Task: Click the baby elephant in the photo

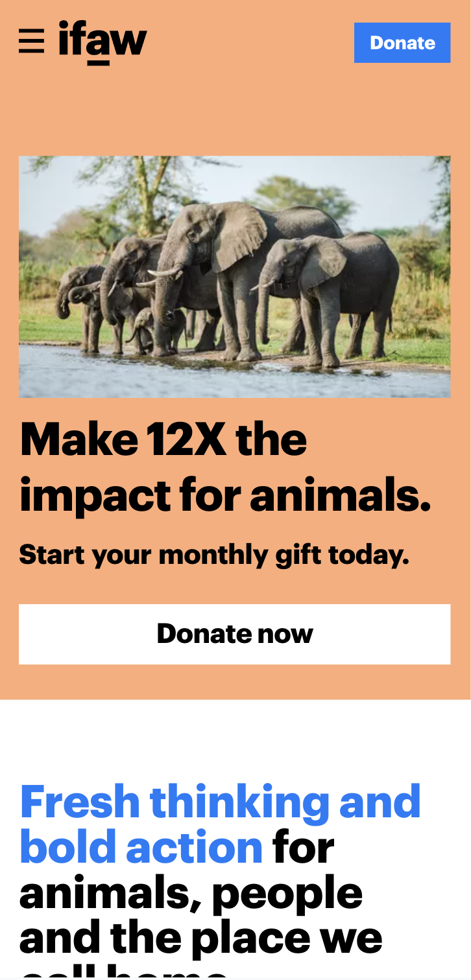Action: [x=156, y=329]
